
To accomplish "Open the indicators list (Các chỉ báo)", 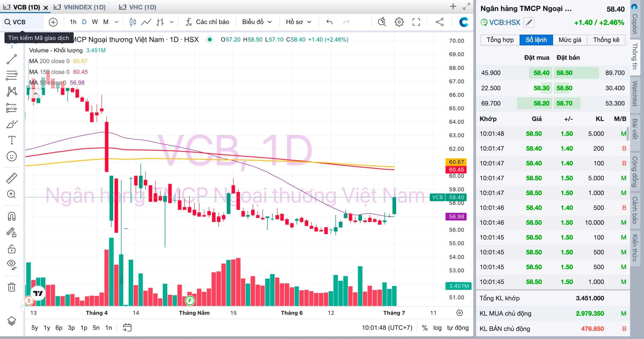I will tap(208, 22).
